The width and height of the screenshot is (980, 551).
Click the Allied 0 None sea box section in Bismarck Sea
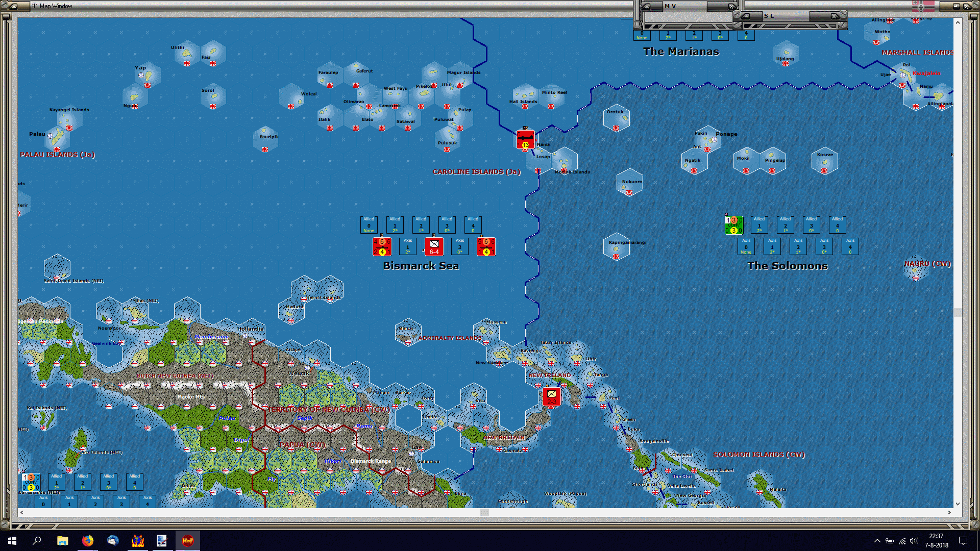click(x=369, y=225)
